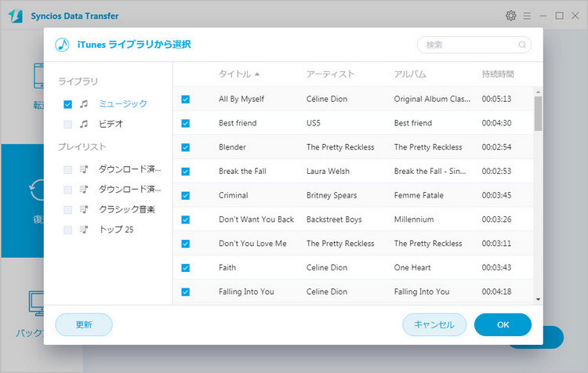Image resolution: width=588 pixels, height=373 pixels.
Task: Click the computer backup icon in the background window
Action: (x=36, y=303)
